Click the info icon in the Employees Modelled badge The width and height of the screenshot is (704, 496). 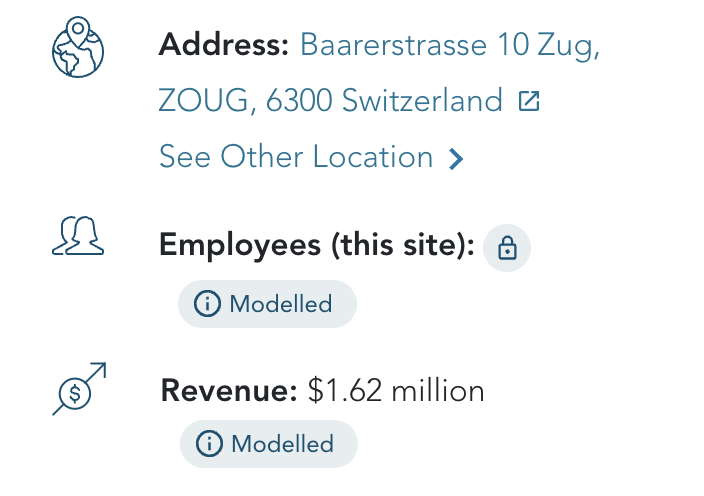coord(207,304)
